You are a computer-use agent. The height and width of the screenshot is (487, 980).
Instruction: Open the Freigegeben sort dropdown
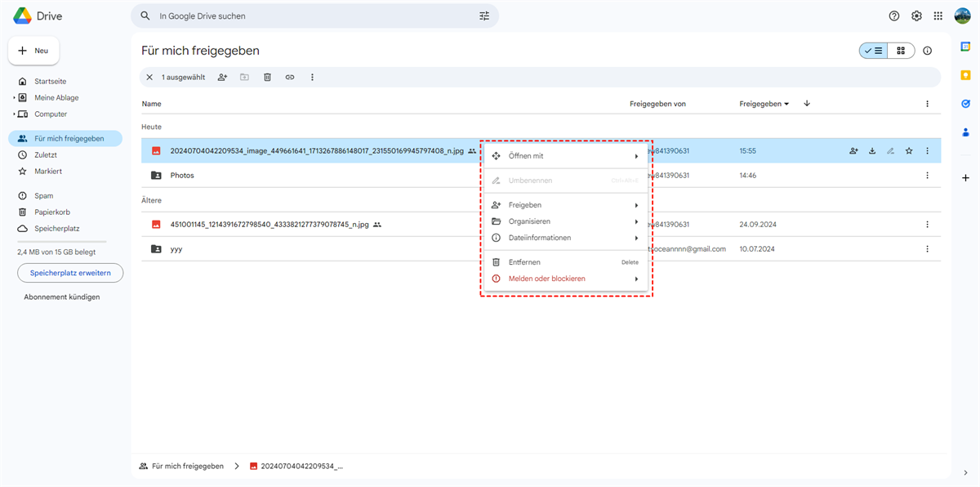pos(764,104)
